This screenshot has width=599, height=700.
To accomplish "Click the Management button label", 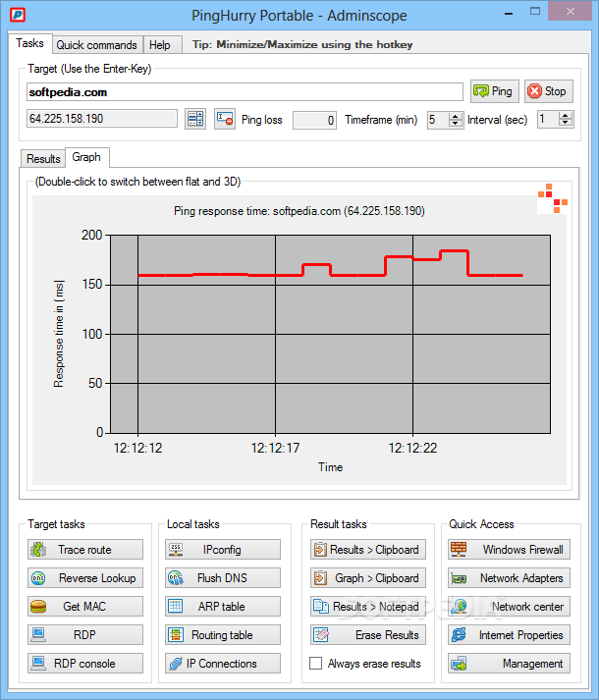I will 532,664.
